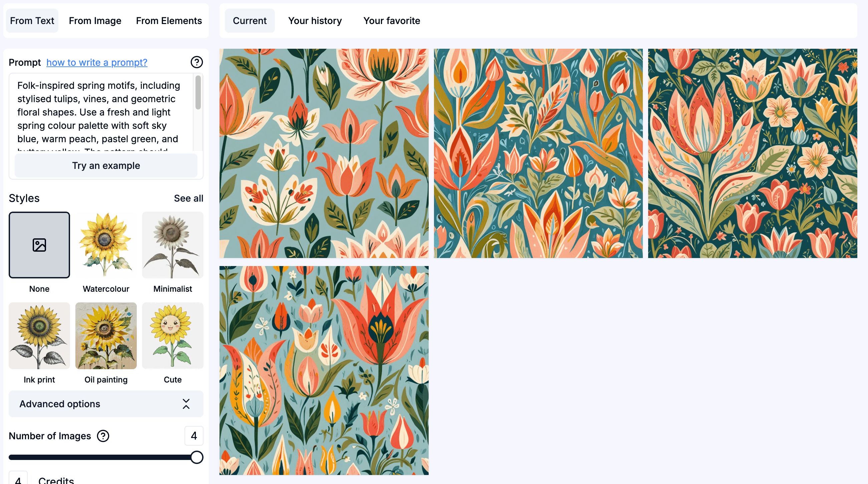Click the Number of Images help icon
The width and height of the screenshot is (868, 484).
pyautogui.click(x=103, y=436)
